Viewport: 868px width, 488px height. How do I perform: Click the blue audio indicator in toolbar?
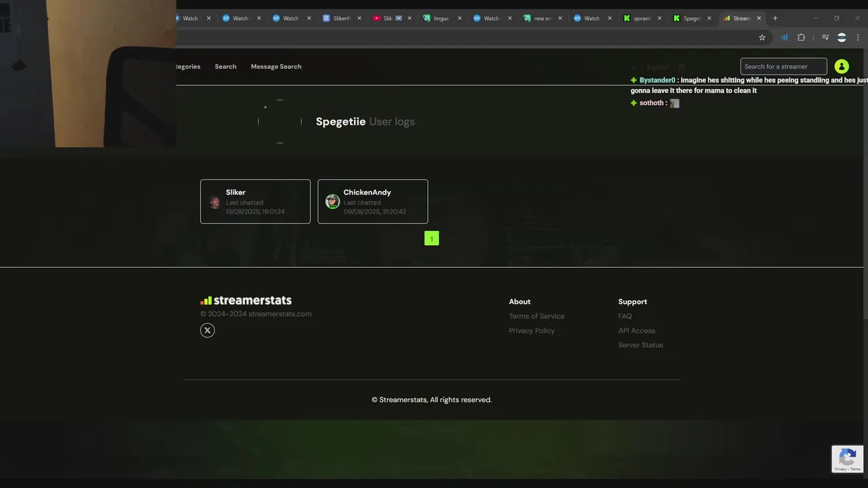point(785,37)
